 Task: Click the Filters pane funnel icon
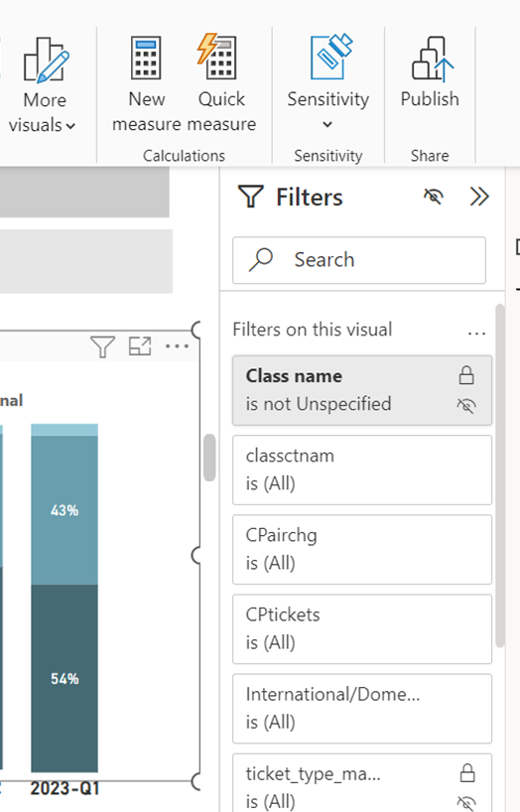tap(251, 197)
